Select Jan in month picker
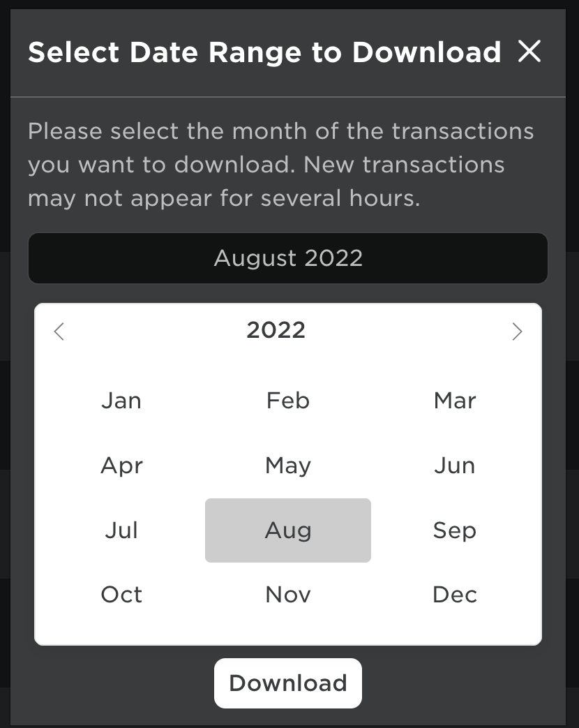 [x=121, y=401]
